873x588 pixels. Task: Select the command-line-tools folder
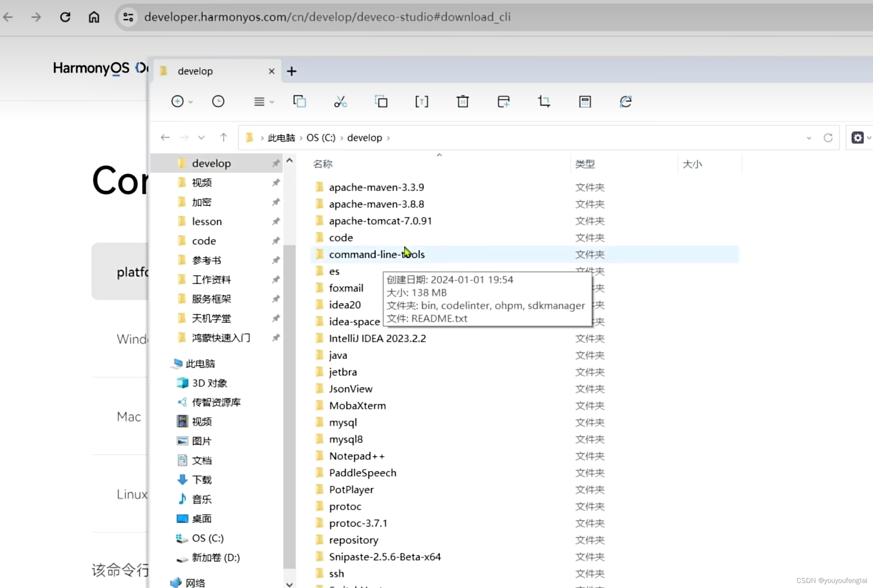524,254
